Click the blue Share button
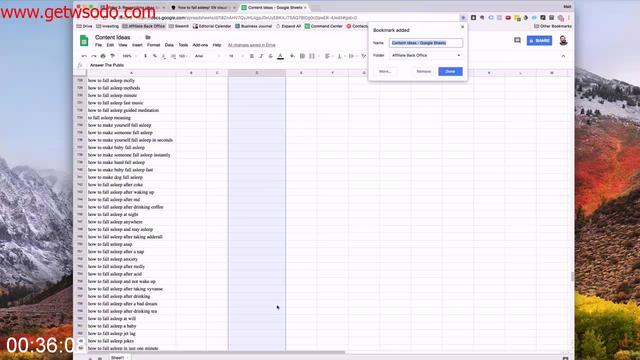The height and width of the screenshot is (360, 640). click(x=539, y=40)
